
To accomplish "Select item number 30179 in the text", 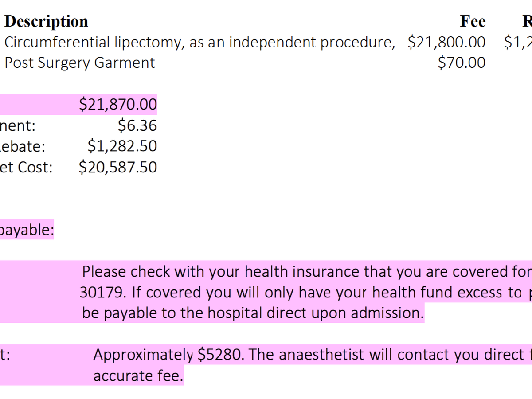I will 97,293.
